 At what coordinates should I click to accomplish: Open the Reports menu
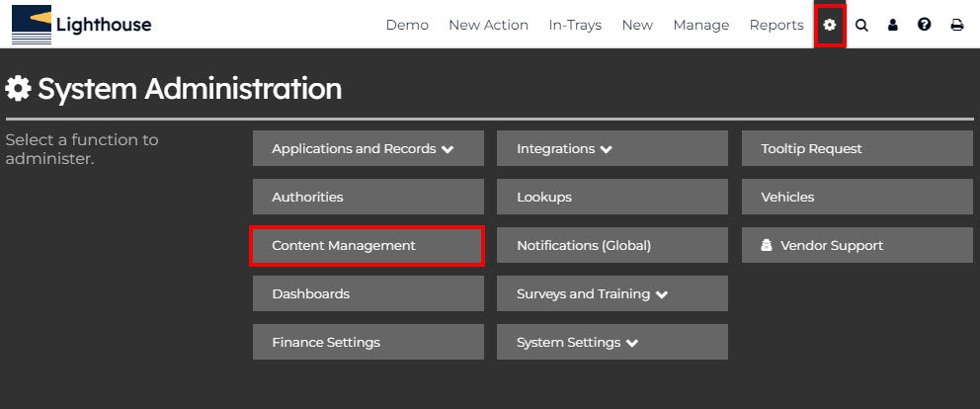pos(776,25)
